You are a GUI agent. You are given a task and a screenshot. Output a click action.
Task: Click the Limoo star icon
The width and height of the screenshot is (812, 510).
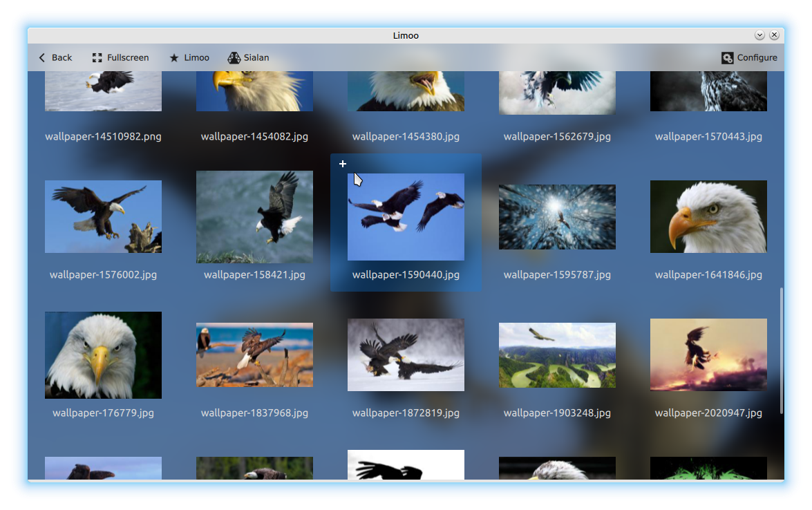[x=174, y=57]
